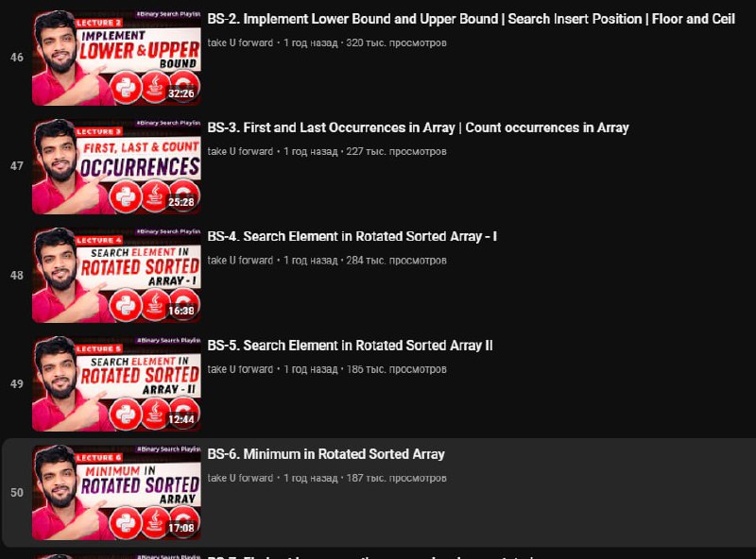Click the 17:08 duration badge
This screenshot has height=559, width=756.
181,528
